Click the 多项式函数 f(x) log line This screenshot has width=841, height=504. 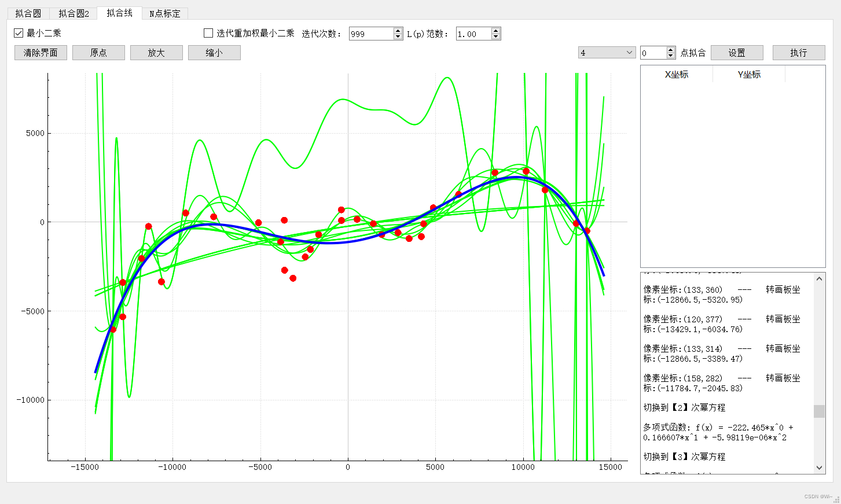718,432
